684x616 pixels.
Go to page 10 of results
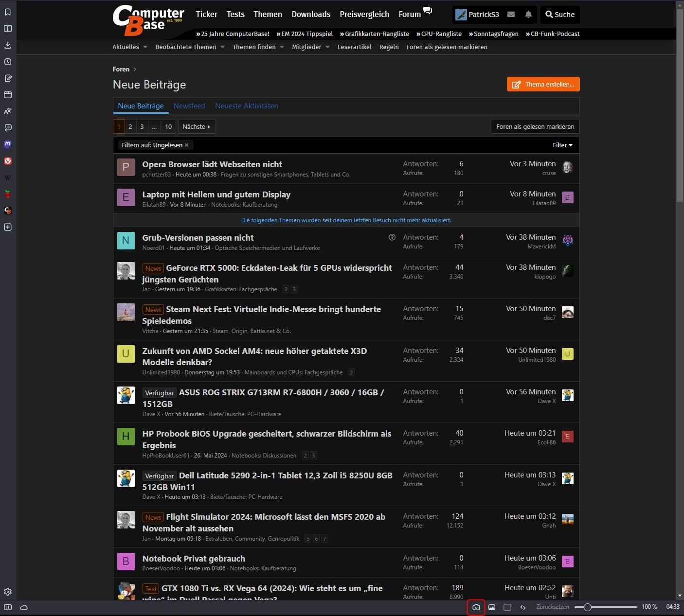(168, 126)
